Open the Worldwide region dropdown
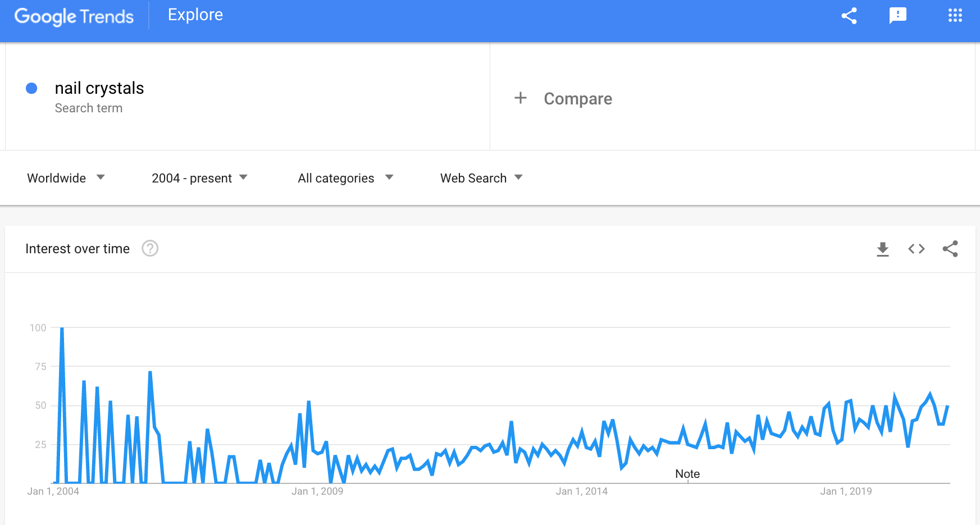Image resolution: width=980 pixels, height=525 pixels. (66, 178)
